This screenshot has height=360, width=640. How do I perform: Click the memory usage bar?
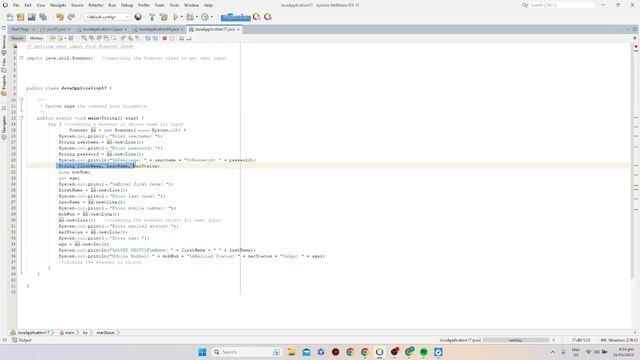tap(236, 17)
